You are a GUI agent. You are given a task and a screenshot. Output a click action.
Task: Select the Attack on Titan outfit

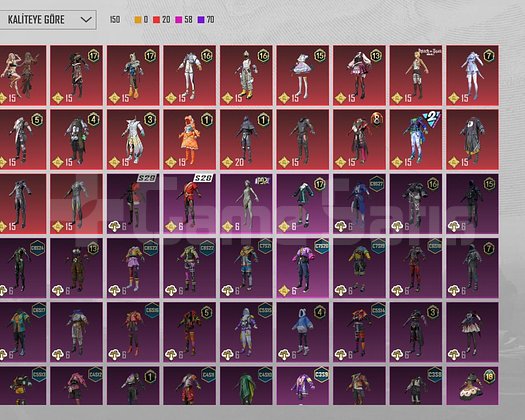point(416,75)
